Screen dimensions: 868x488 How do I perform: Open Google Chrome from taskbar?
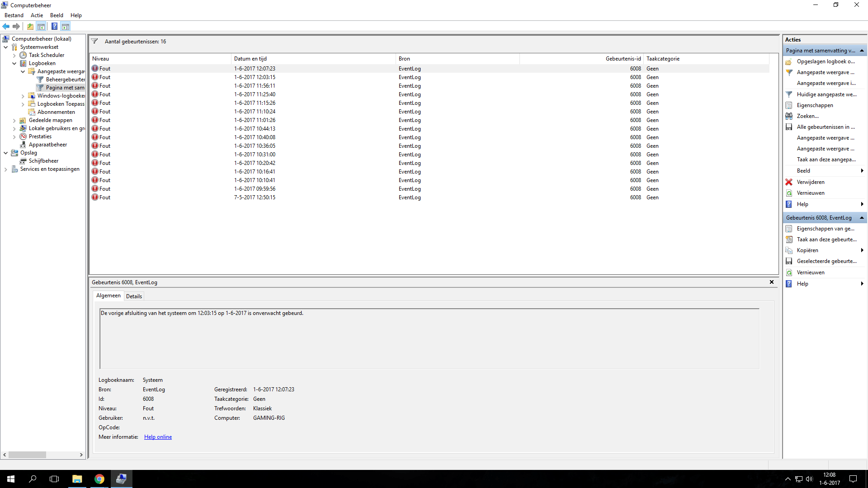[99, 479]
